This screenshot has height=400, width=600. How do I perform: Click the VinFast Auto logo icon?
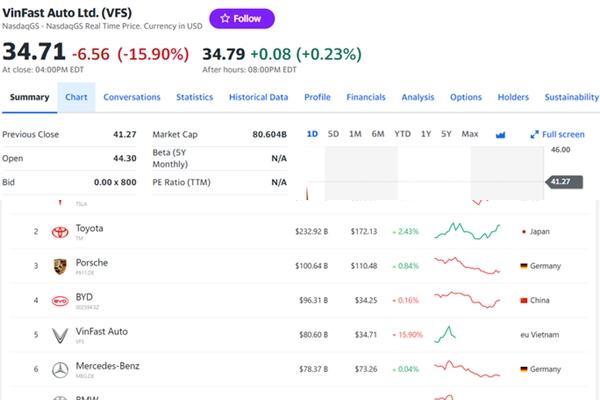[59, 335]
